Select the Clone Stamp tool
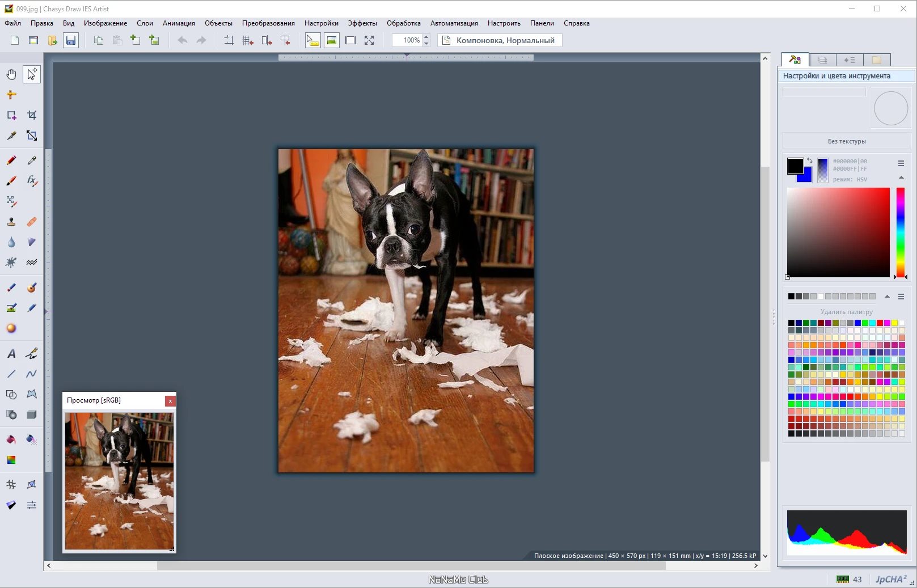917x588 pixels. pyautogui.click(x=11, y=222)
